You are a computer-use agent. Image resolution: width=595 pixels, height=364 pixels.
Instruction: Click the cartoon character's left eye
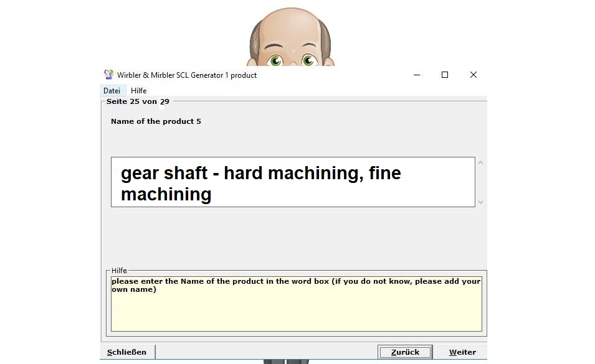(276, 60)
